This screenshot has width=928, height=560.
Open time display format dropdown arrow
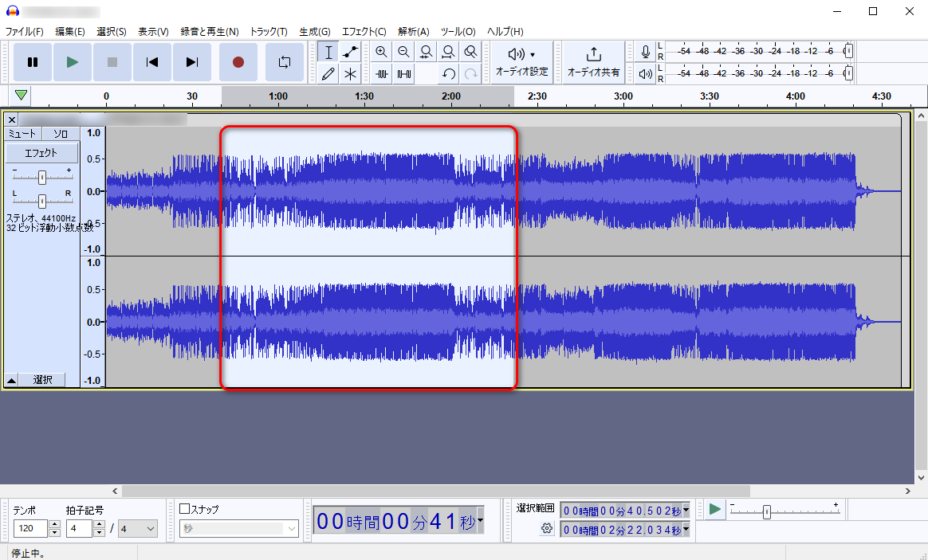[x=480, y=520]
